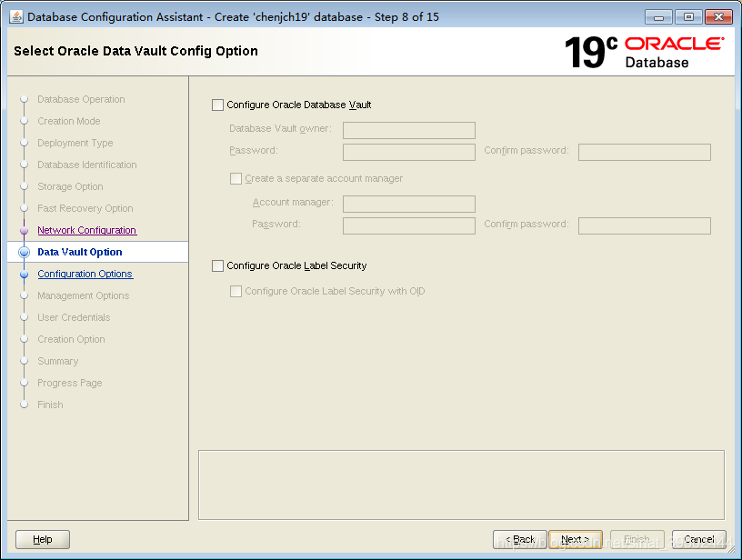
Task: Click the Data Vault Option step bullet
Action: point(25,252)
